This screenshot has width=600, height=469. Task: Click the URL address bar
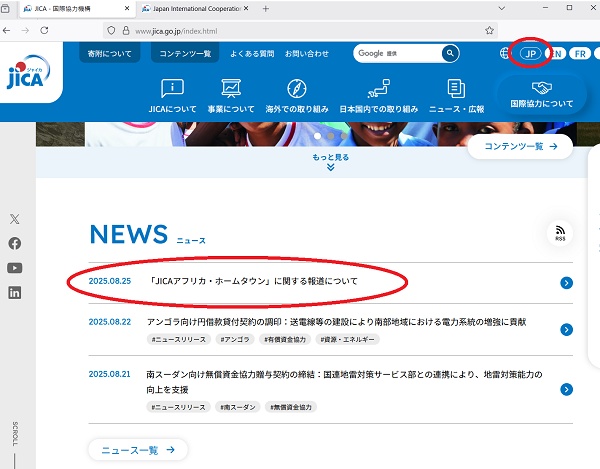click(300, 31)
